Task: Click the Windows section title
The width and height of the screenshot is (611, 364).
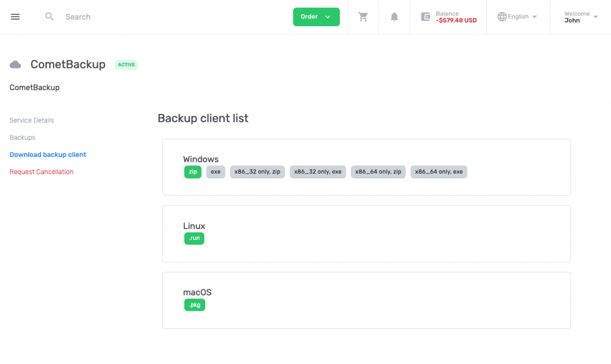Action: pos(200,159)
